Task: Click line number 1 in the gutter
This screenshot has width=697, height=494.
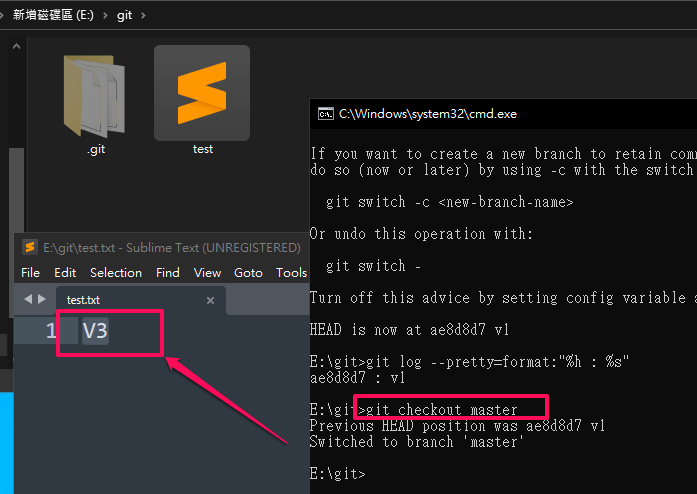Action: click(51, 331)
